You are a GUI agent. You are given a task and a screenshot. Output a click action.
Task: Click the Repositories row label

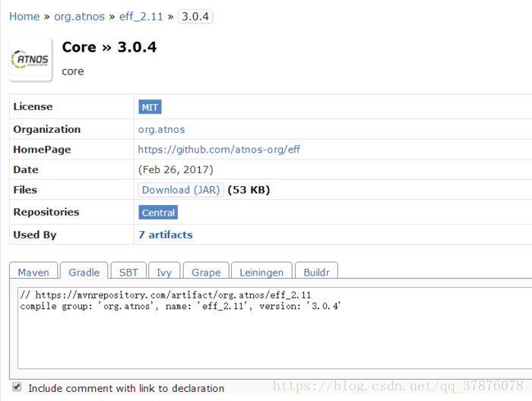pyautogui.click(x=46, y=212)
